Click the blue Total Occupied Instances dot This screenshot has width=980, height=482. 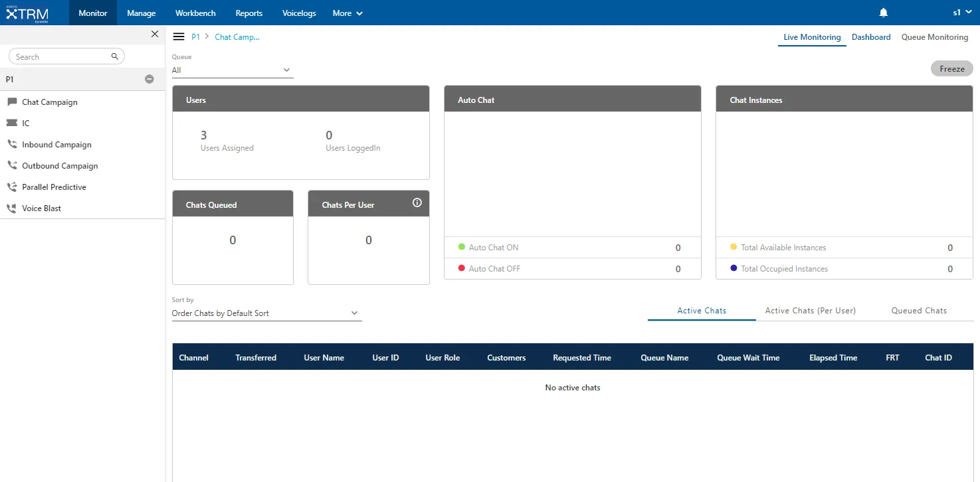[734, 268]
